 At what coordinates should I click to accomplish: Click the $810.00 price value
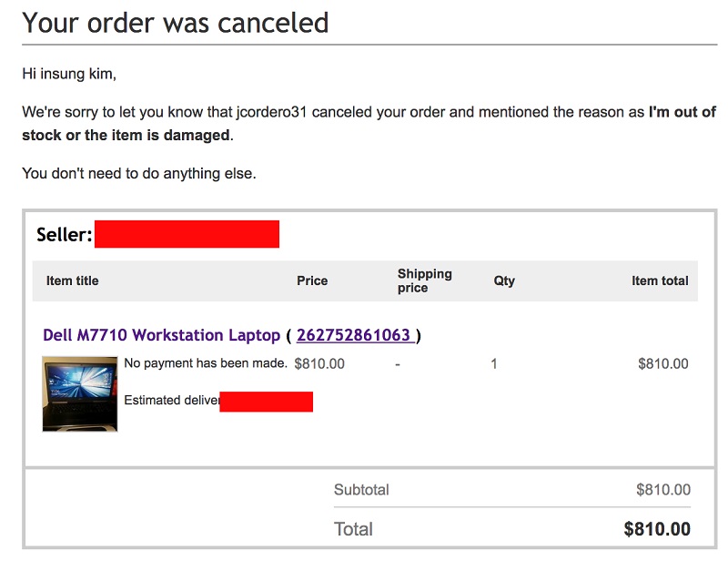coord(319,363)
